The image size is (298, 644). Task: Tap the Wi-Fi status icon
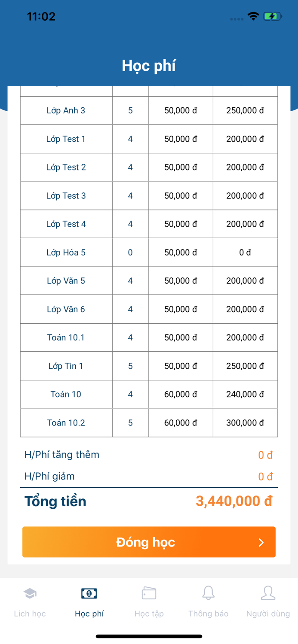(253, 16)
